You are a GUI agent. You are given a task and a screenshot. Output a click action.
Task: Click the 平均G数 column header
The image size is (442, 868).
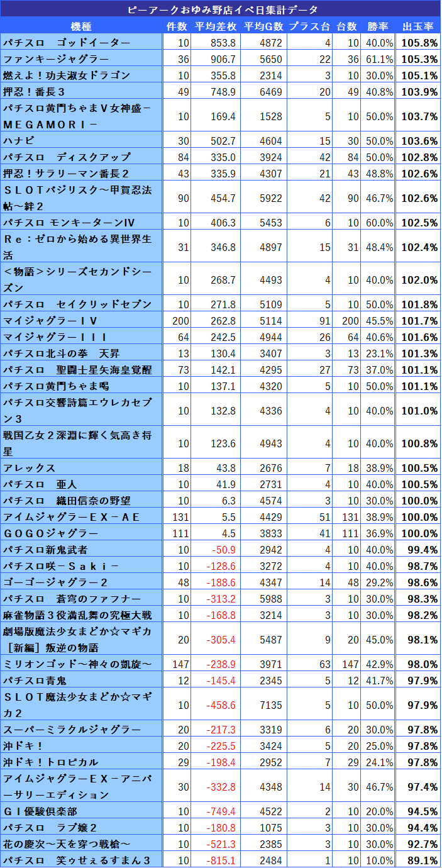point(263,26)
